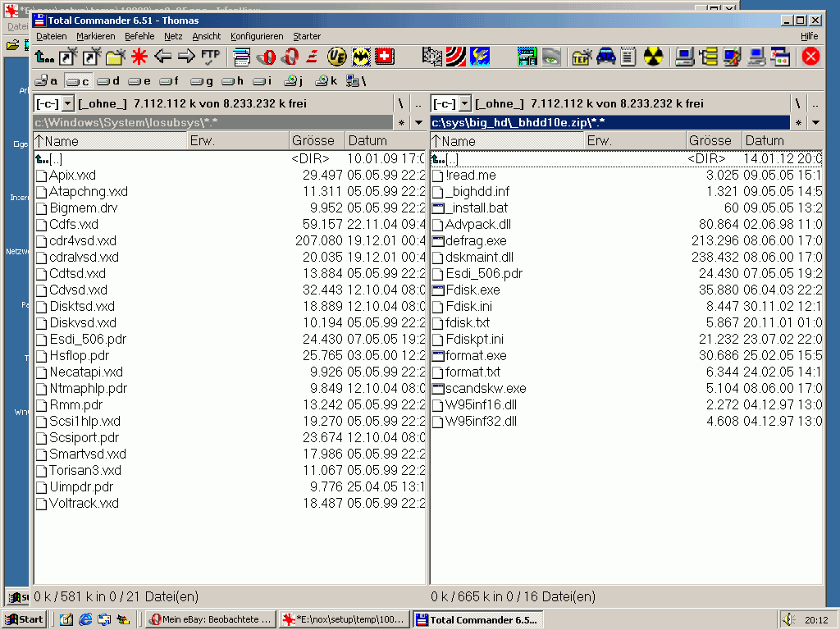The width and height of the screenshot is (840, 630).
Task: Click the dolphin moon toolbar icon
Action: click(479, 57)
